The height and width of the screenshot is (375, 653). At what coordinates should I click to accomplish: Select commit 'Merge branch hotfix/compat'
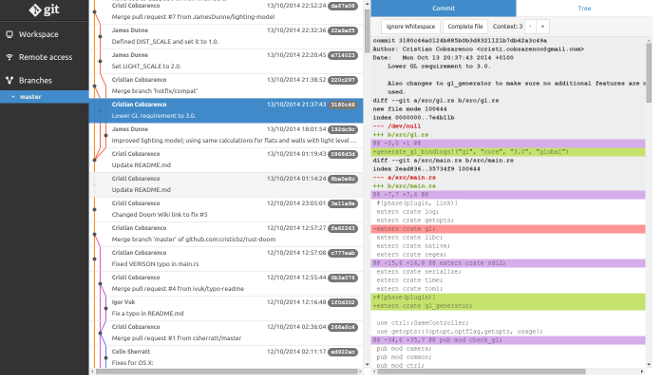(x=226, y=86)
